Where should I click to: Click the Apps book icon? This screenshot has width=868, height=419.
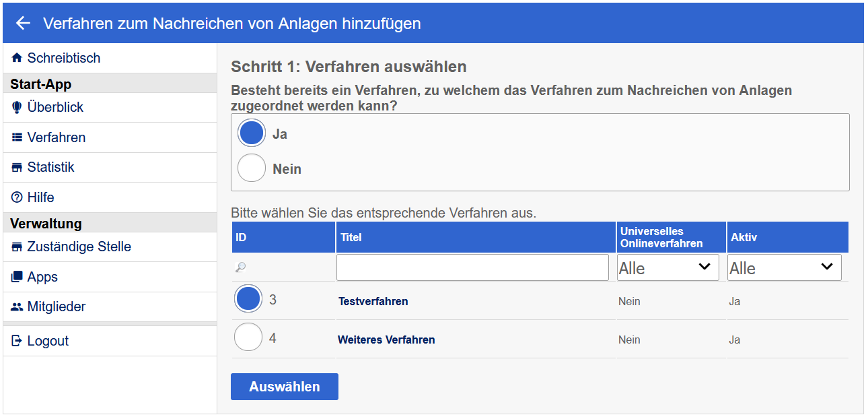(18, 277)
